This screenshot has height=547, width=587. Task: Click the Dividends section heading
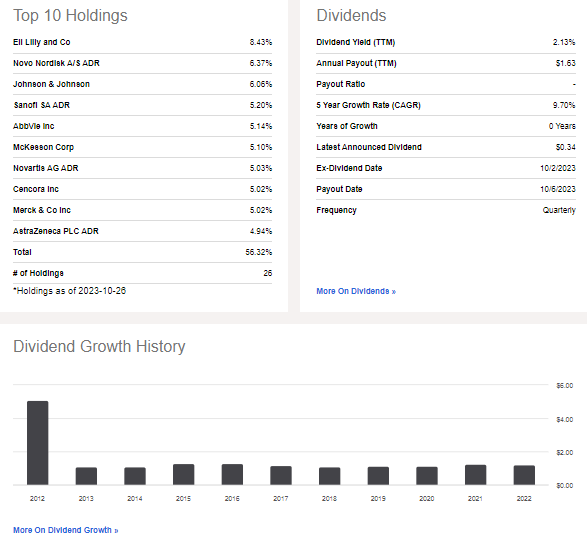click(x=351, y=16)
